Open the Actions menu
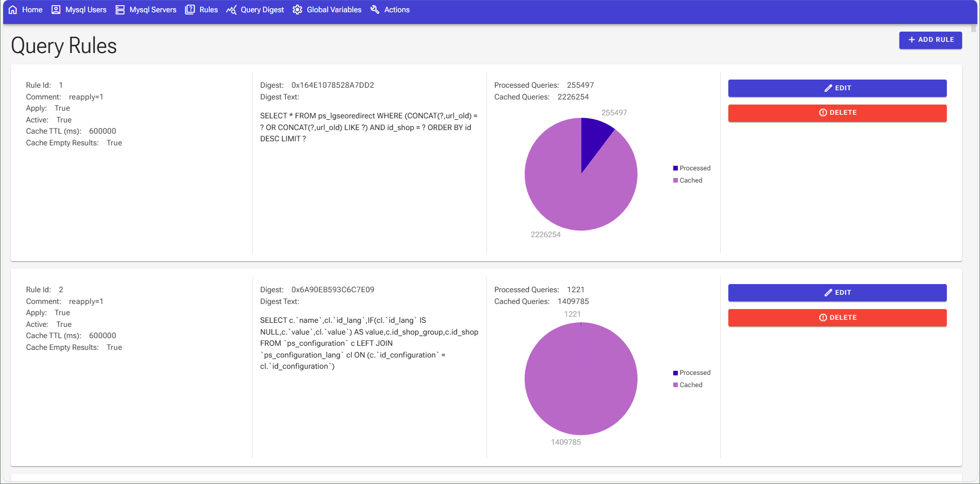 pyautogui.click(x=390, y=9)
